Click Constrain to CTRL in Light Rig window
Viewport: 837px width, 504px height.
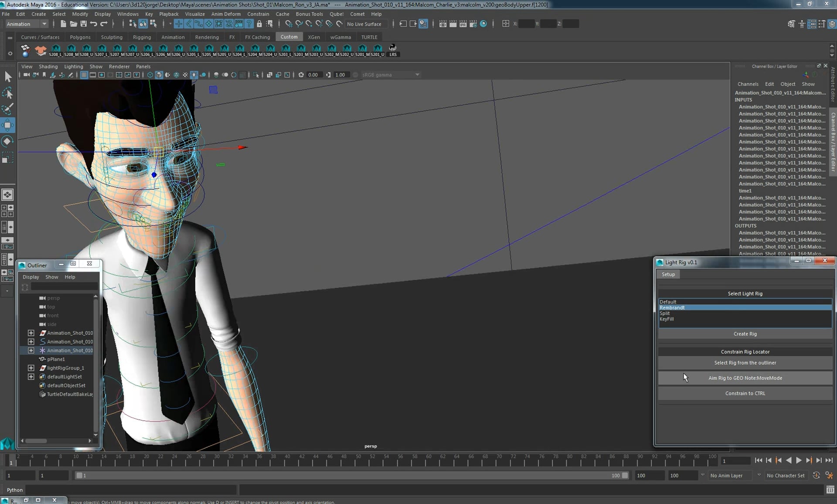coord(745,393)
